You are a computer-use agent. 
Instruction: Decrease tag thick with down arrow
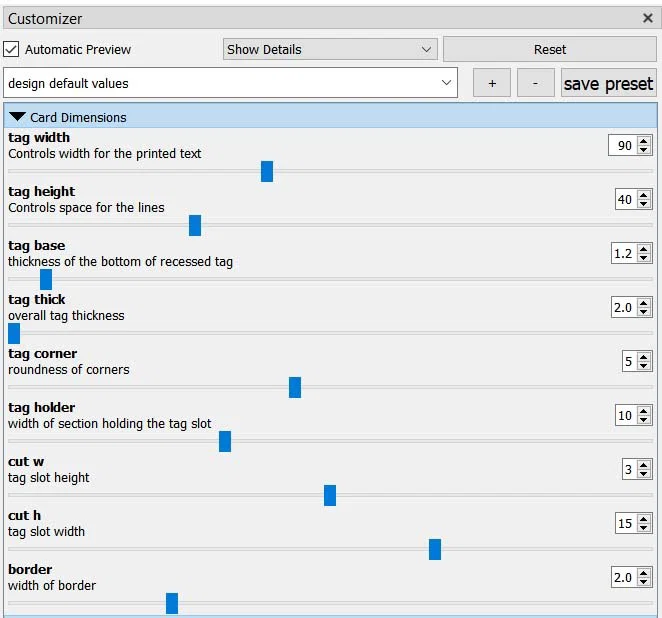click(x=643, y=312)
